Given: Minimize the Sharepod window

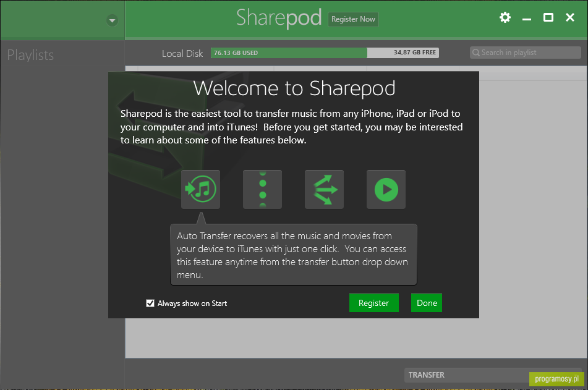Looking at the screenshot, I should point(527,18).
